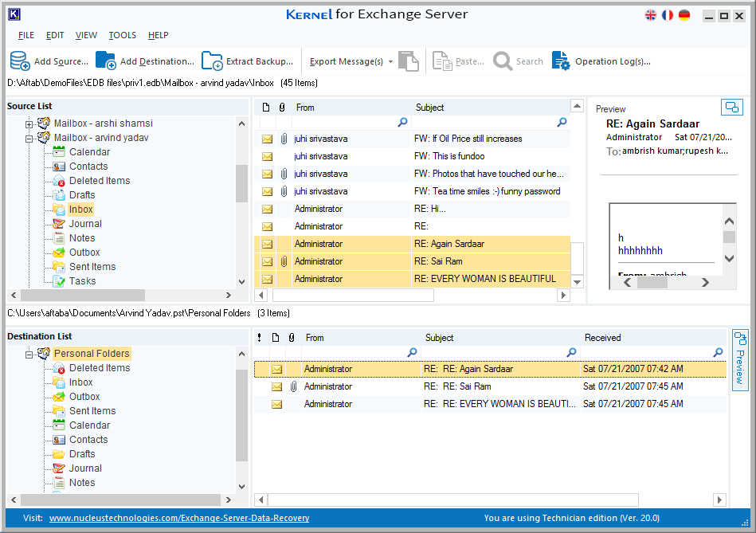Click the preview body scroll down chevron
Image resolution: width=756 pixels, height=533 pixels.
point(729,259)
